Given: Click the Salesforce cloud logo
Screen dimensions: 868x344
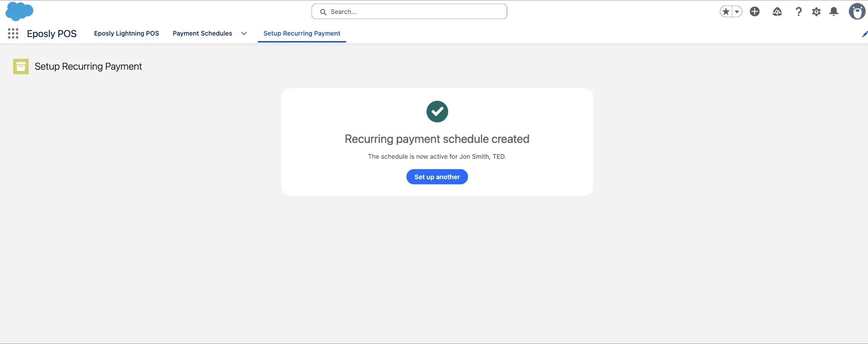Looking at the screenshot, I should [19, 11].
